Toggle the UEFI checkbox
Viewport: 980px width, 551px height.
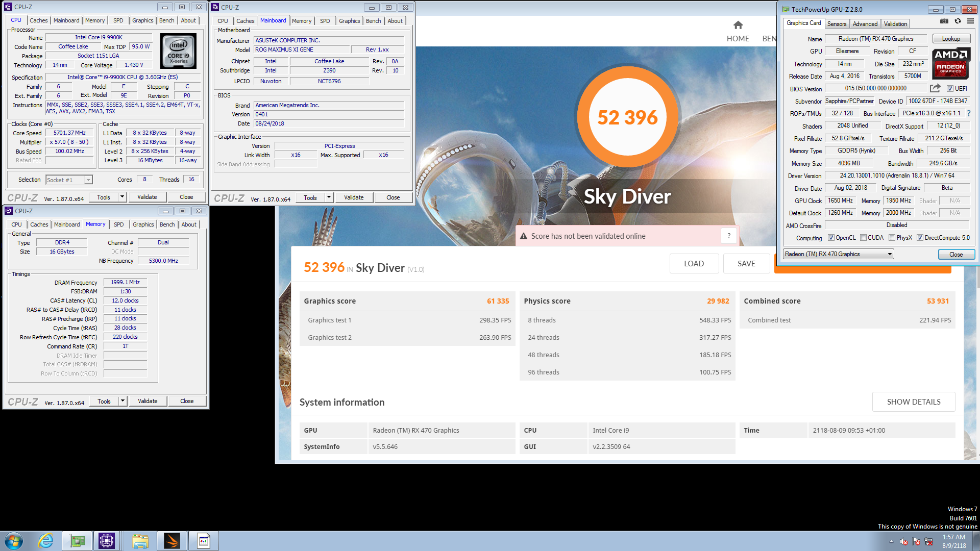coord(950,88)
